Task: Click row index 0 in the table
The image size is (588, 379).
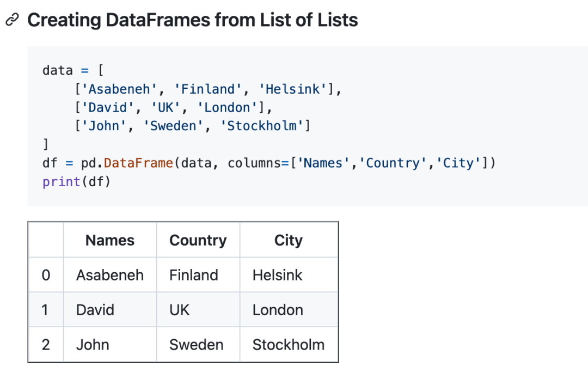Action: click(x=46, y=275)
